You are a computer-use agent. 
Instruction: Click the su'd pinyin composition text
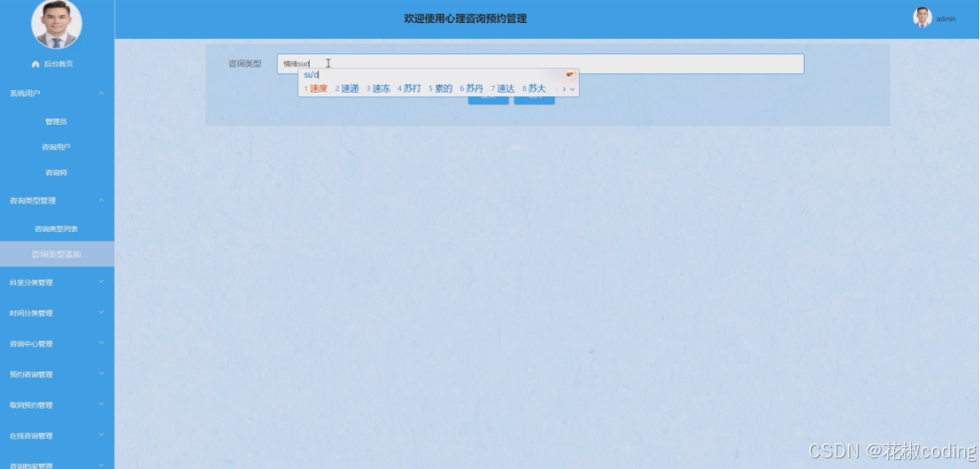312,75
